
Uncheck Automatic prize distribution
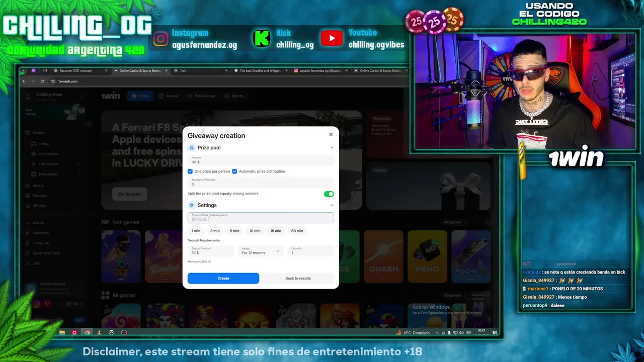click(234, 171)
